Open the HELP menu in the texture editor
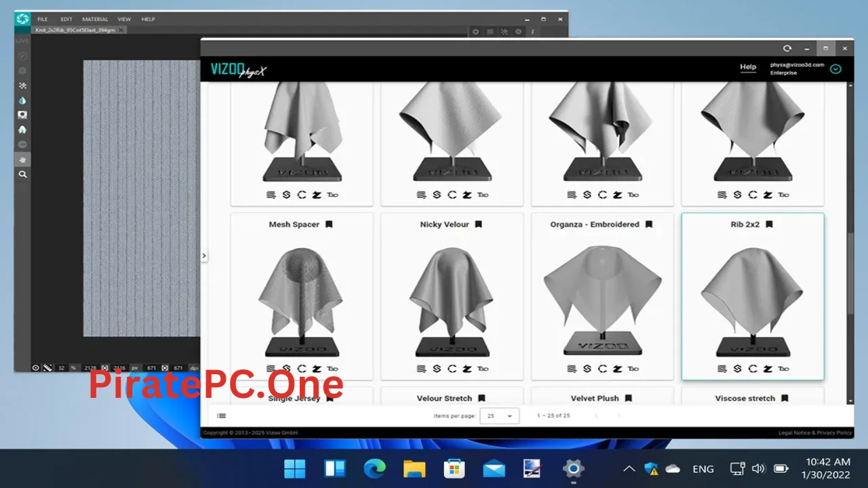This screenshot has width=868, height=488. pos(149,19)
